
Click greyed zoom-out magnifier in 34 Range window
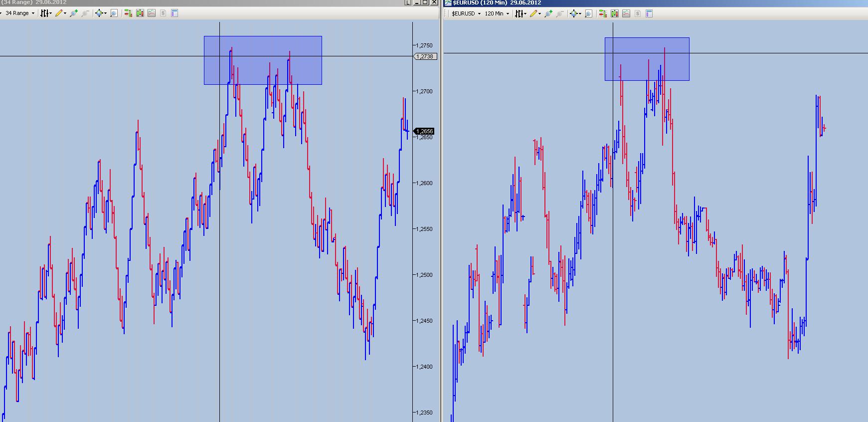click(x=85, y=13)
